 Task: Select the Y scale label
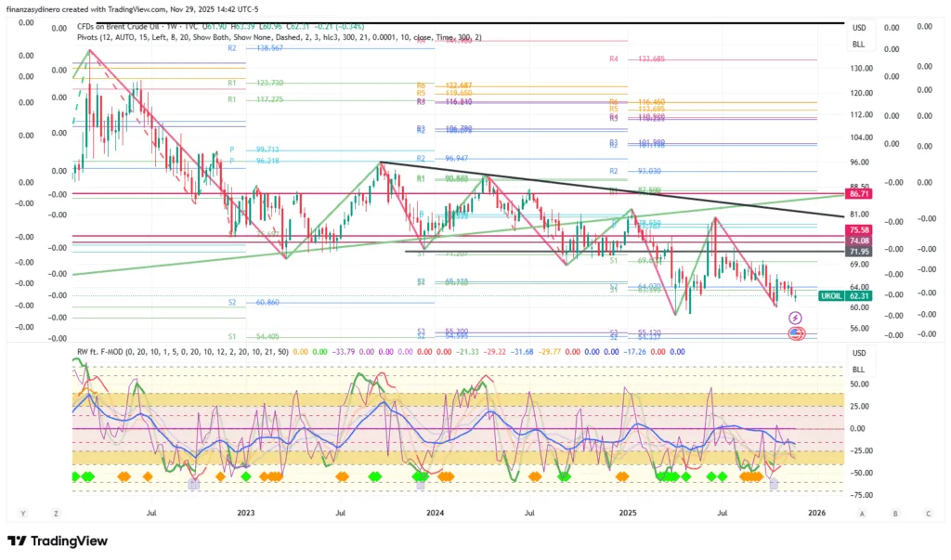point(23,513)
